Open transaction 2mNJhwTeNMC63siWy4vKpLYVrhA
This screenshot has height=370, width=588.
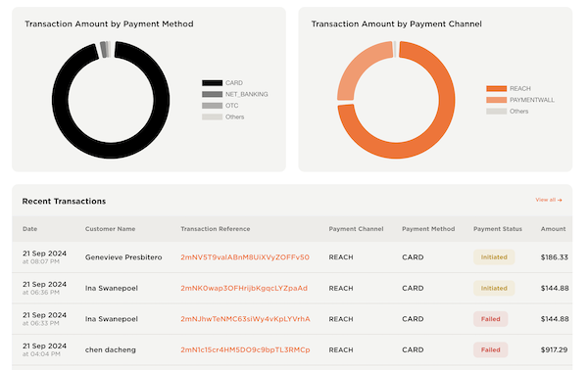pyautogui.click(x=245, y=319)
